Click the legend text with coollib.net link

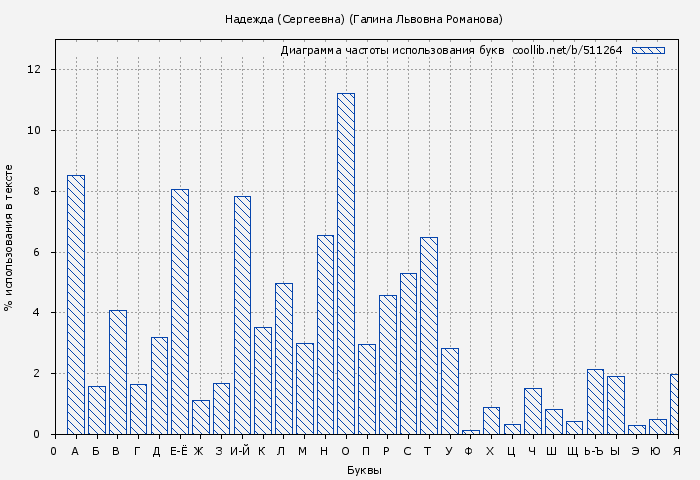451,50
